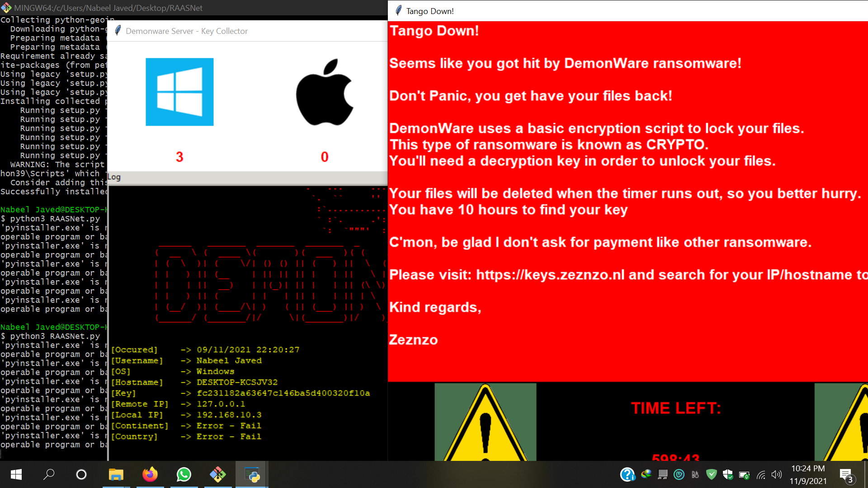Click the Log panel header
868x488 pixels.
113,177
